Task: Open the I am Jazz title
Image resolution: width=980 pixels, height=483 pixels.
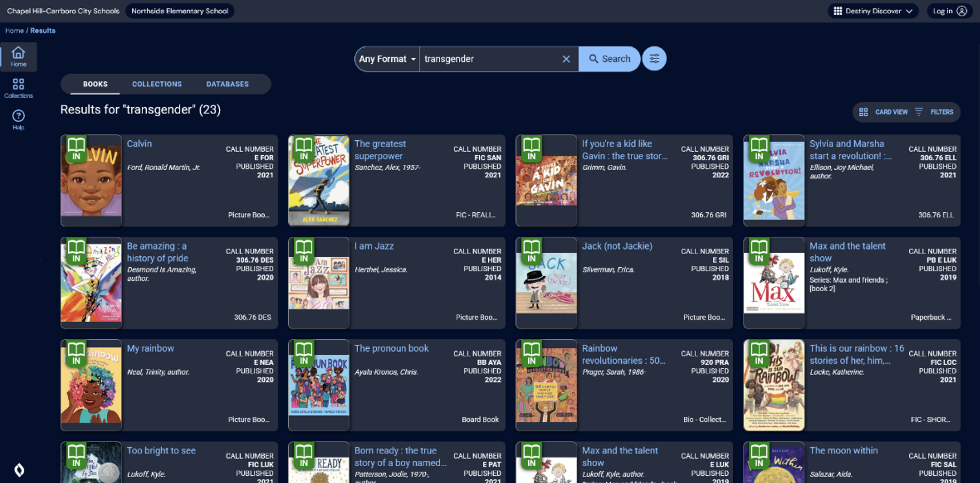Action: 374,246
